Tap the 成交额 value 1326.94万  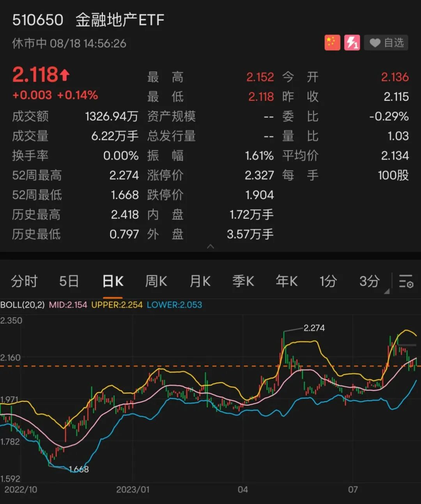pyautogui.click(x=112, y=116)
